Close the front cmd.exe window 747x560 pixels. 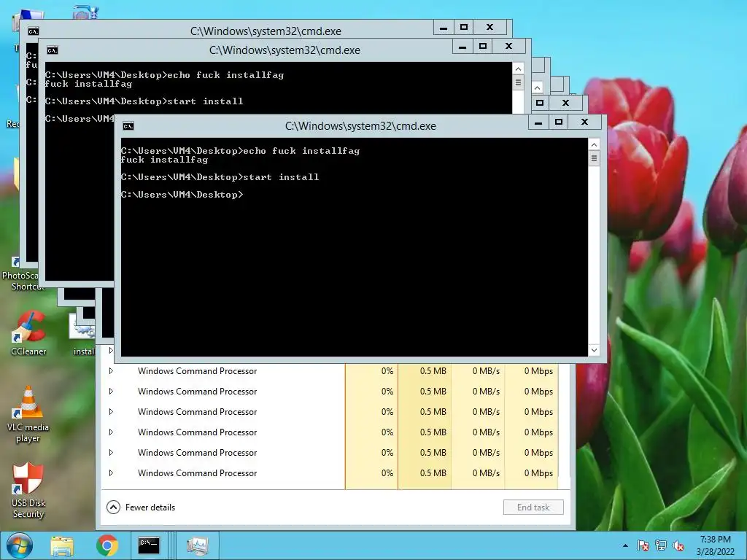pyautogui.click(x=584, y=122)
